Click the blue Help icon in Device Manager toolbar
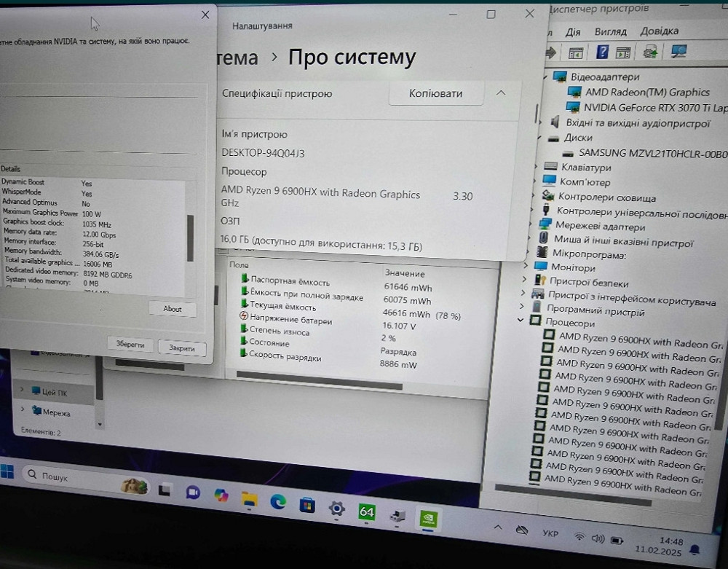 click(x=602, y=52)
